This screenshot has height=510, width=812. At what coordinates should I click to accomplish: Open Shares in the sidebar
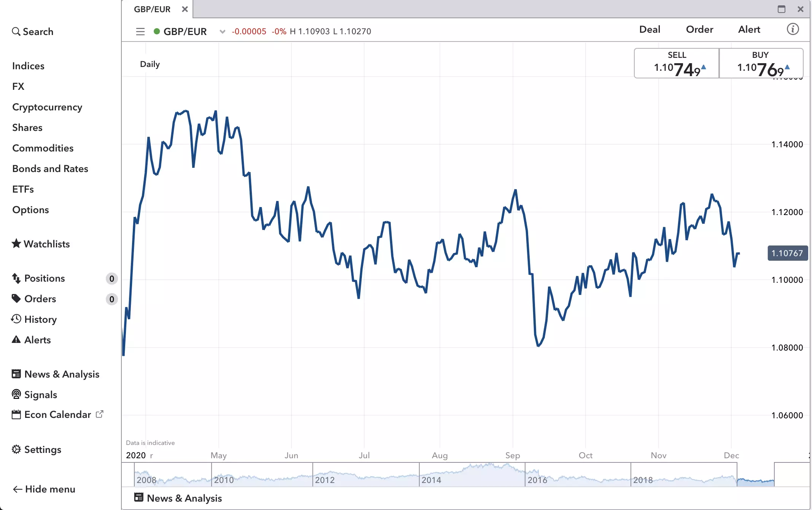27,128
